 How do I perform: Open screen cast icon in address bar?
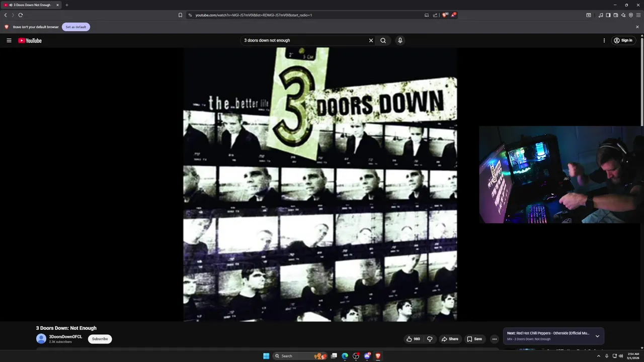427,15
